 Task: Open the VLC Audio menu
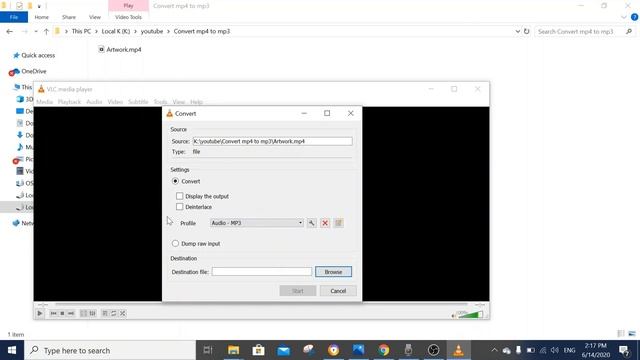pos(94,102)
